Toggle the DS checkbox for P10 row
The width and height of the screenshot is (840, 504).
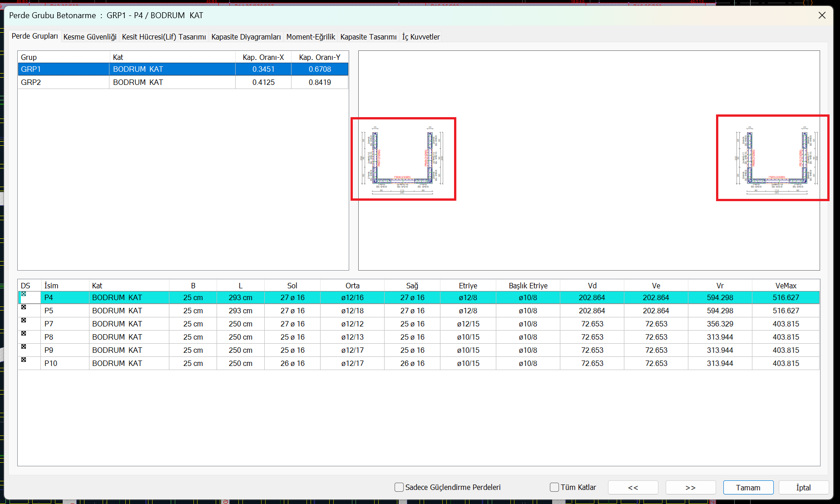[24, 360]
